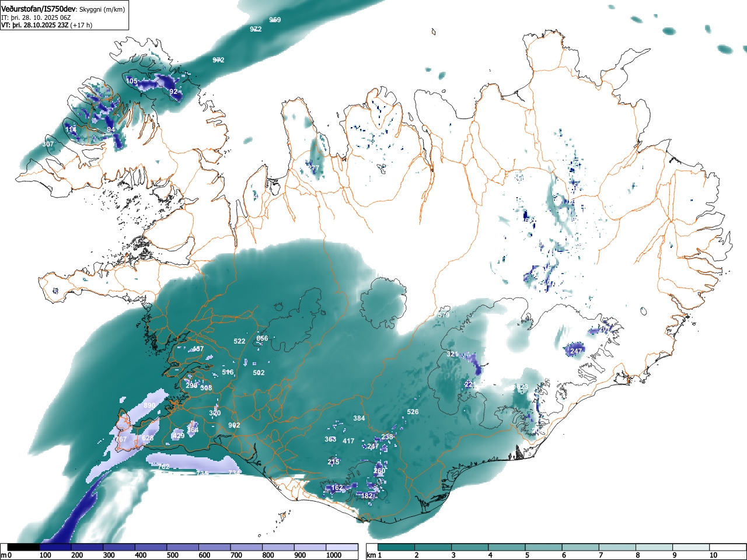
Task: Click the map value 526
Action: [x=413, y=412]
